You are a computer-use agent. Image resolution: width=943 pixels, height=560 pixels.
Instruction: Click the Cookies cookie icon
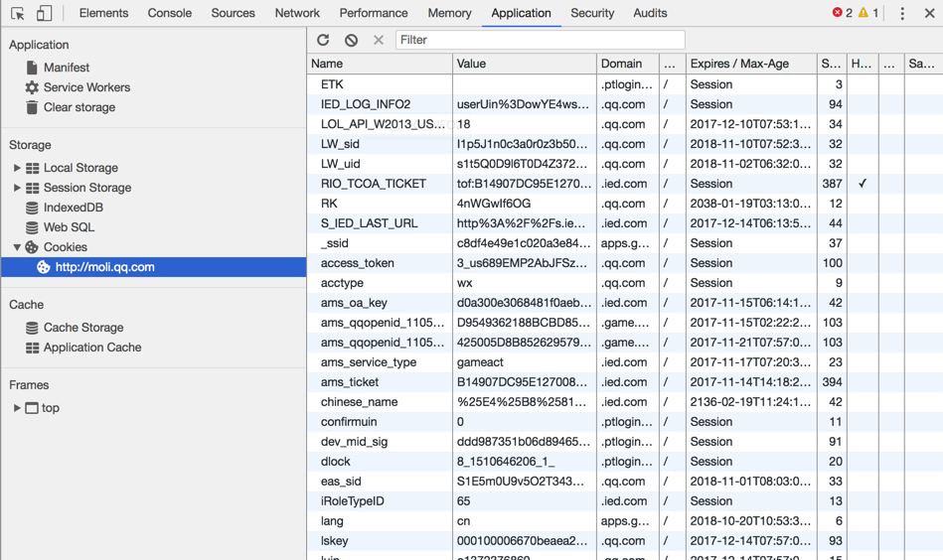click(32, 247)
